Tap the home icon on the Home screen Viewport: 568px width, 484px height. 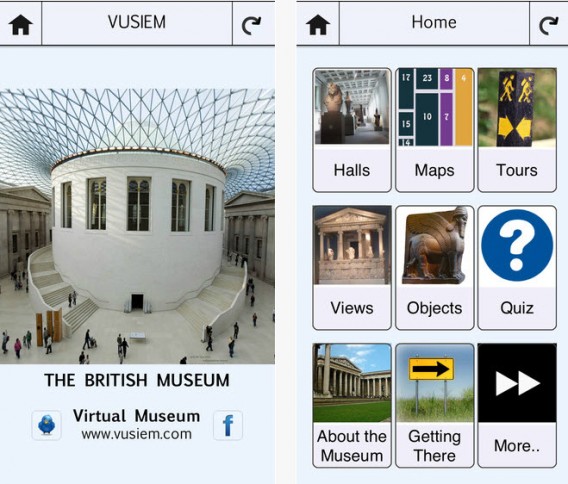pos(318,24)
